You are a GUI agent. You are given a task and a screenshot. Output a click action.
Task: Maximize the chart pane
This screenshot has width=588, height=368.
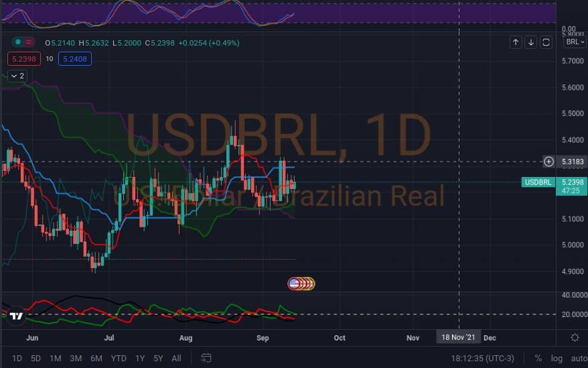click(546, 42)
